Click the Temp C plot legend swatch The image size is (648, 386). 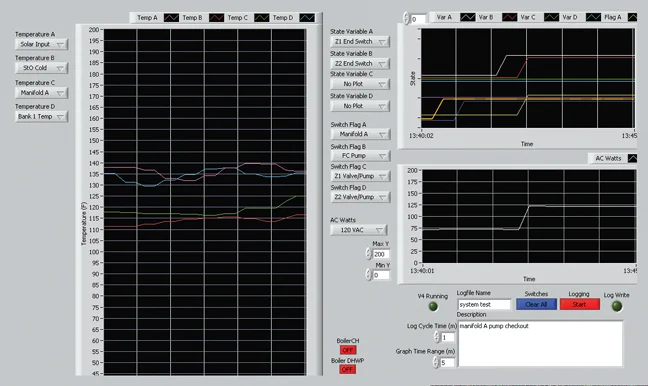coord(262,18)
